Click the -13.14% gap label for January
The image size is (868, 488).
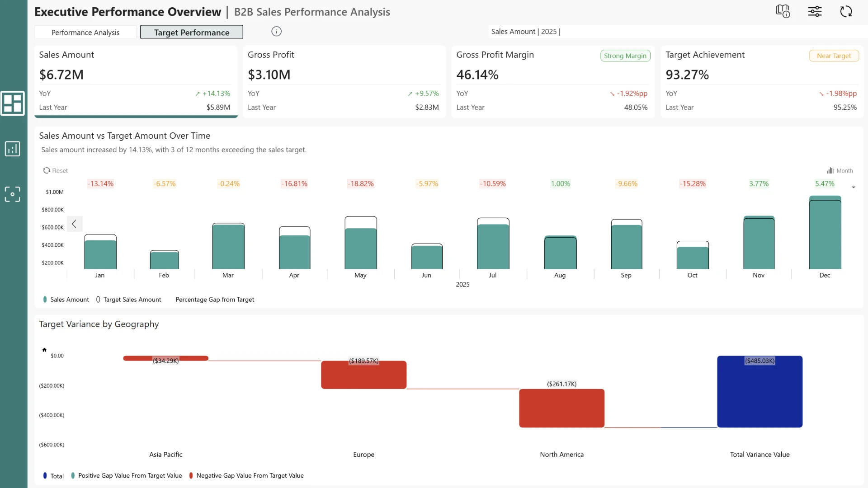pos(100,184)
